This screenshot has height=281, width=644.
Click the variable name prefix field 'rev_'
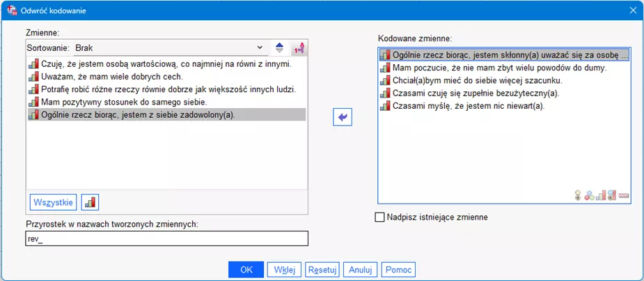coord(167,238)
